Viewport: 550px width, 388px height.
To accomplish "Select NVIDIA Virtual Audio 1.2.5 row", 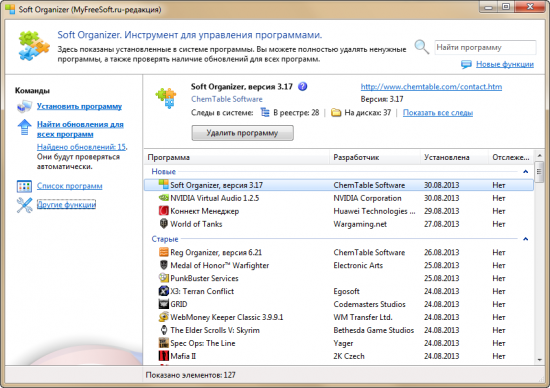I will [x=338, y=198].
